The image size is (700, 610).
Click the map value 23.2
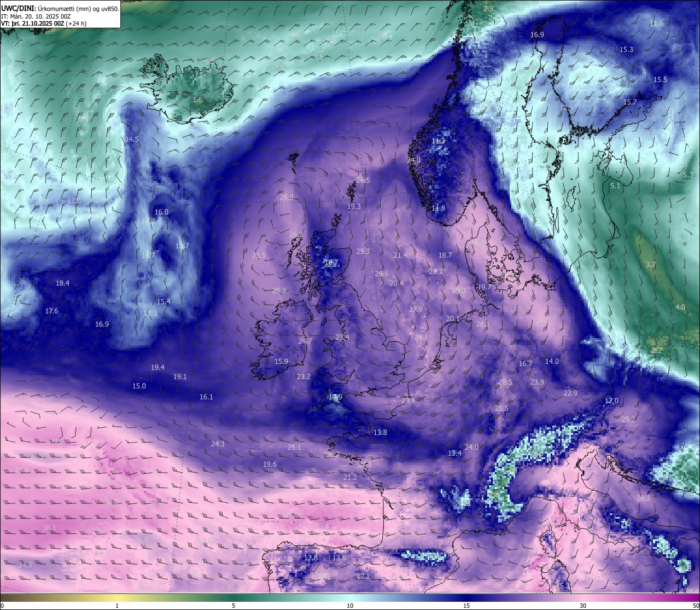point(304,377)
